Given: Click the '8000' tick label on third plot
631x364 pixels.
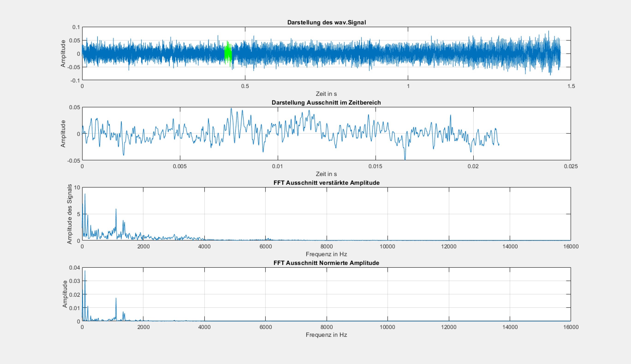Looking at the screenshot, I should (x=326, y=247).
